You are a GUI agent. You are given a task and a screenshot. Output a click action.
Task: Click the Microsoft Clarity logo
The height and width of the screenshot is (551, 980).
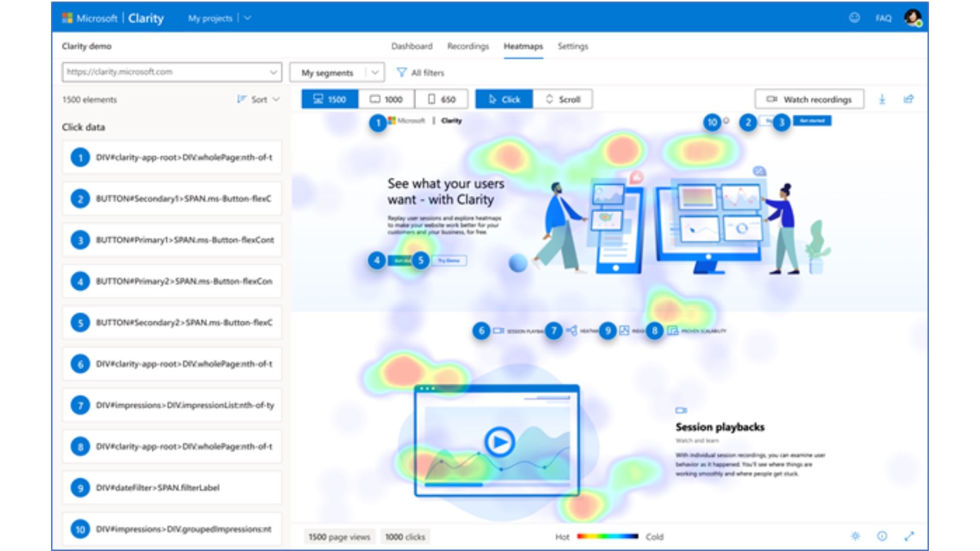click(113, 18)
